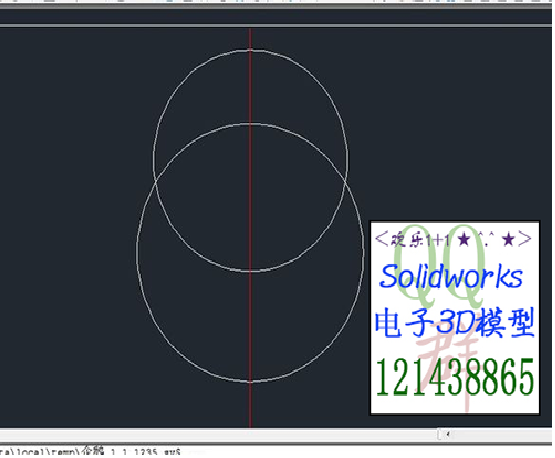
Task: Click the gray splitter bar above the canvas
Action: pos(276,25)
